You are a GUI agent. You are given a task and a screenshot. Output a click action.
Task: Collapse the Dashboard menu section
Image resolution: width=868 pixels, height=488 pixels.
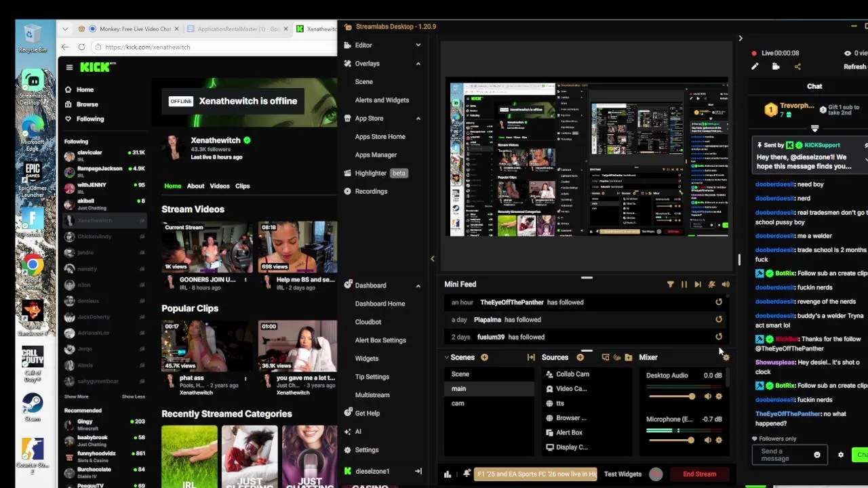pos(418,285)
